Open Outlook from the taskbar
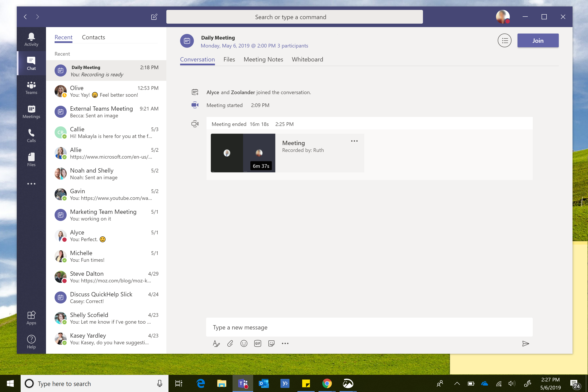 click(264, 383)
